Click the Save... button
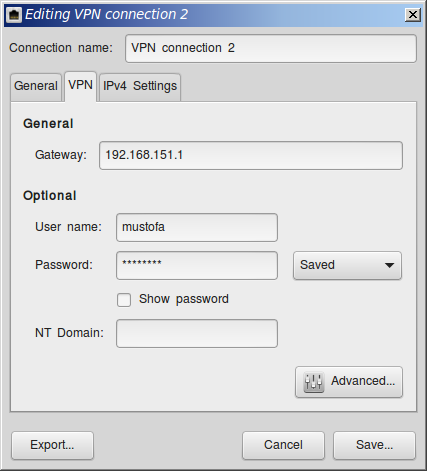Viewport: 427px width, 471px height. click(x=374, y=445)
